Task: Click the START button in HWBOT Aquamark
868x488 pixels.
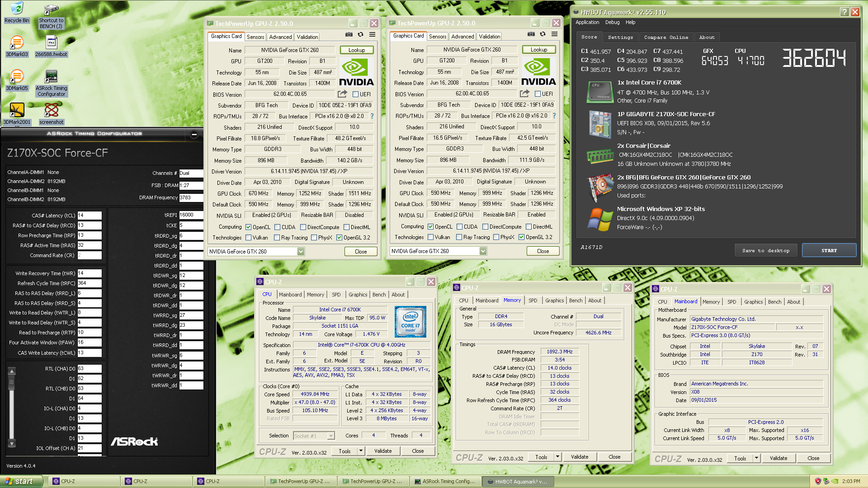Action: [829, 250]
